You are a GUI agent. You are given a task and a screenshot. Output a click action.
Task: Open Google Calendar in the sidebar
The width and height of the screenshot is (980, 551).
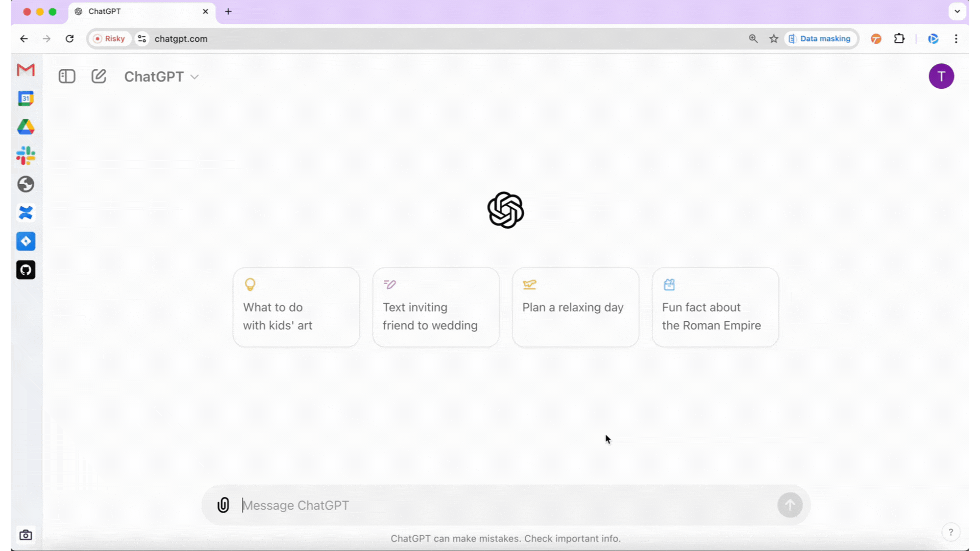coord(26,98)
